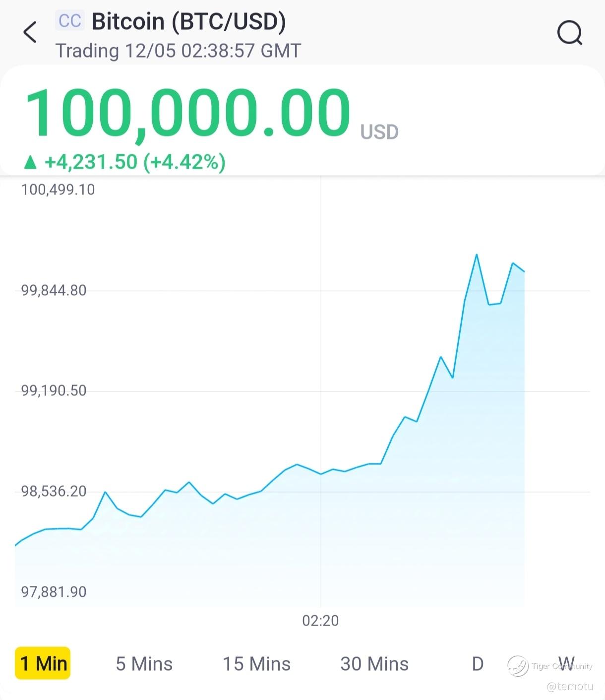Switch to the 5 Mins chart tab
Screen dimensions: 605x700
tap(144, 664)
